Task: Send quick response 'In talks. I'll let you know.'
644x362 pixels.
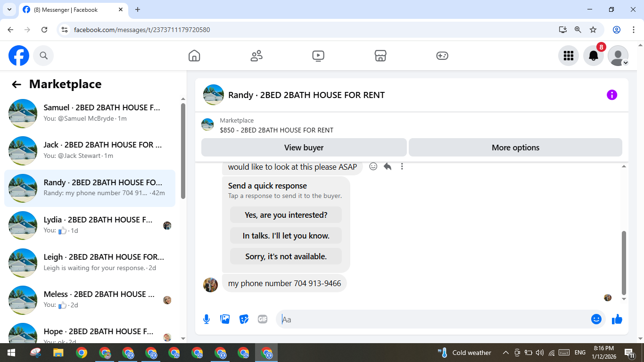Action: coord(286,236)
